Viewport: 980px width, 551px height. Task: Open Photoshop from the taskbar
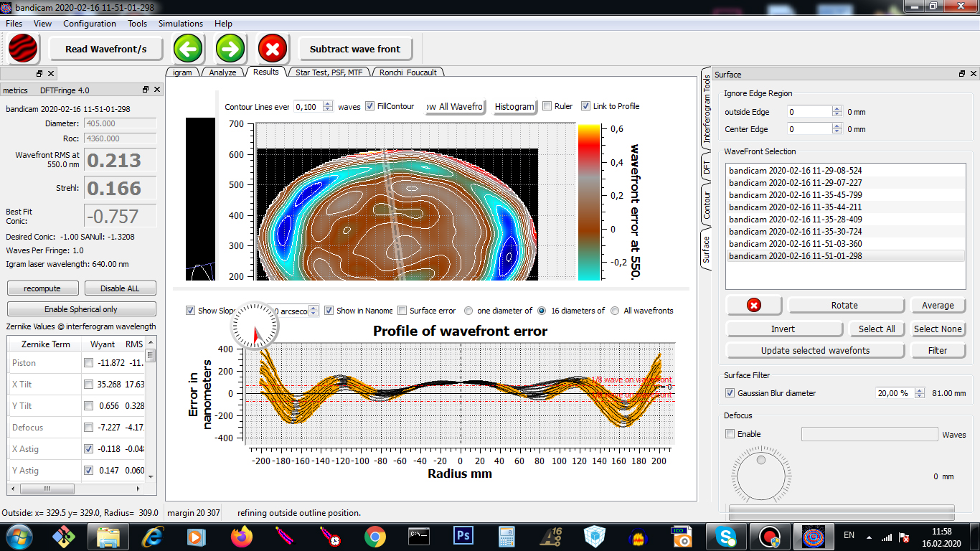pos(463,536)
